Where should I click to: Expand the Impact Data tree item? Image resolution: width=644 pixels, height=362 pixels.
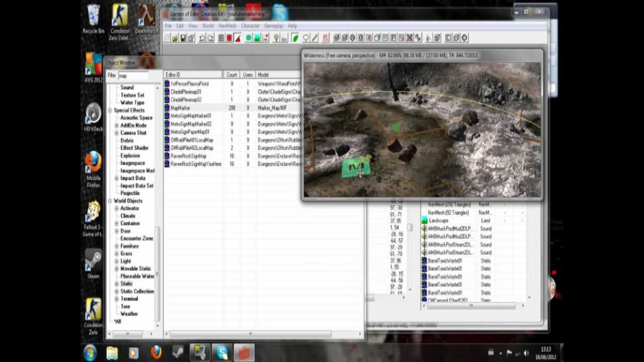click(117, 178)
